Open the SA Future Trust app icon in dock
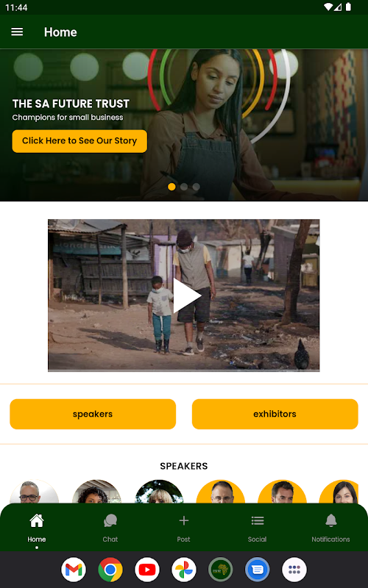This screenshot has height=588, width=368. (x=221, y=570)
